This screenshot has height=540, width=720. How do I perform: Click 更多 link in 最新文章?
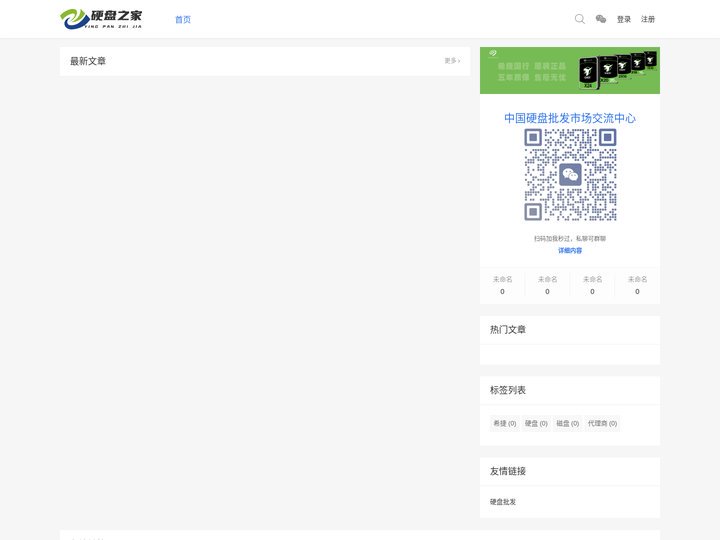click(x=452, y=61)
